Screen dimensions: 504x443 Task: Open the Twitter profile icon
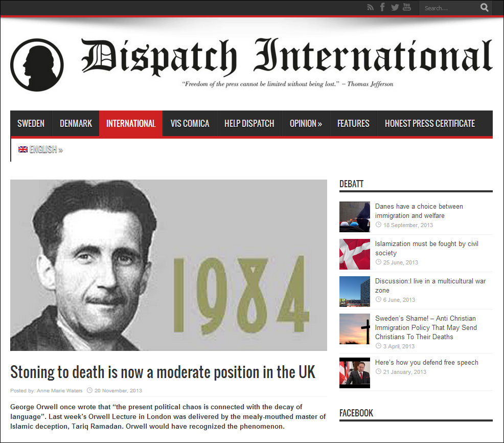pyautogui.click(x=395, y=7)
